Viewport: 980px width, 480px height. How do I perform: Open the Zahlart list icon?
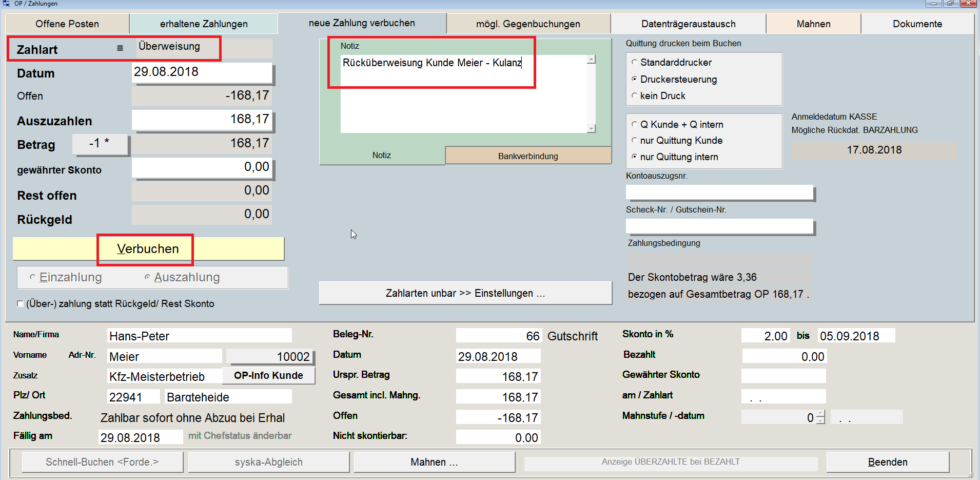(120, 48)
